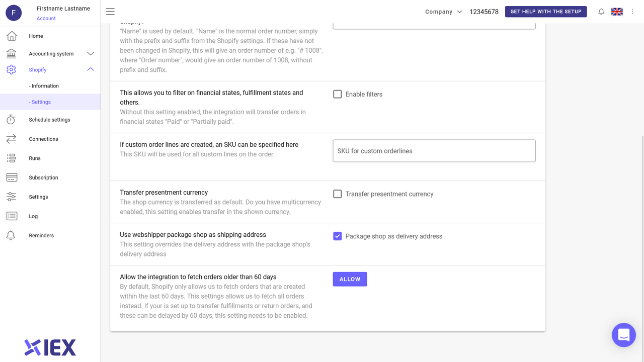Click the Firstname Lastname user name
Image resolution: width=644 pixels, height=362 pixels.
click(x=63, y=9)
